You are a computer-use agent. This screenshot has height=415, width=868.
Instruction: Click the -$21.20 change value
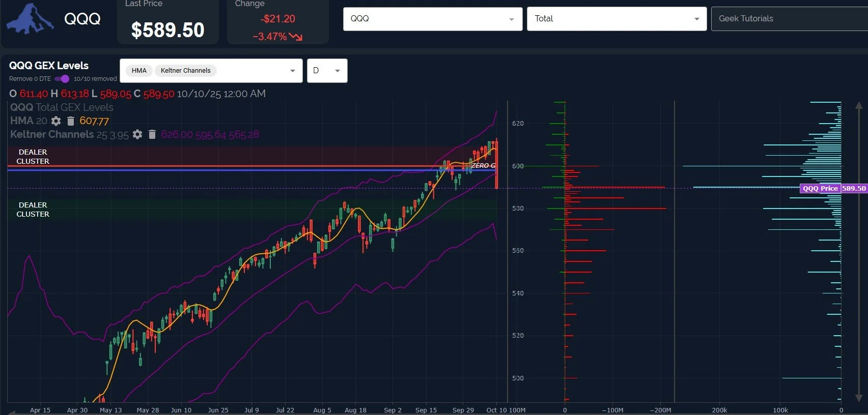tap(278, 19)
